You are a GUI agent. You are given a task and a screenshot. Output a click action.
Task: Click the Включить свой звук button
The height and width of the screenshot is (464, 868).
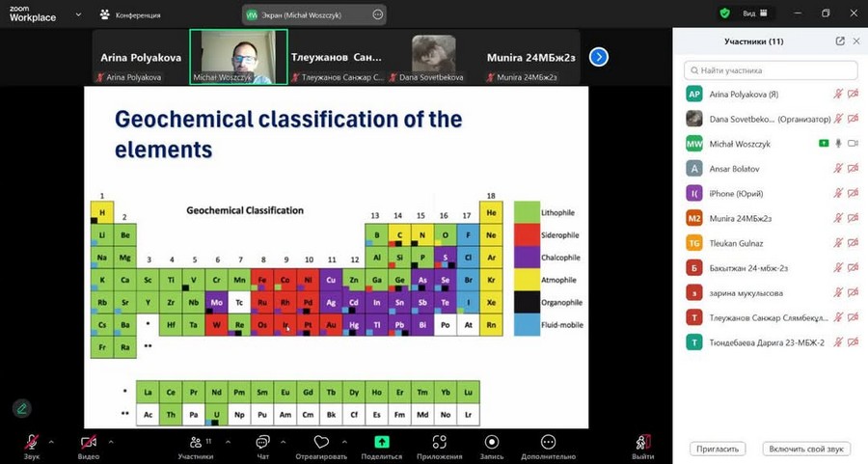click(x=808, y=449)
